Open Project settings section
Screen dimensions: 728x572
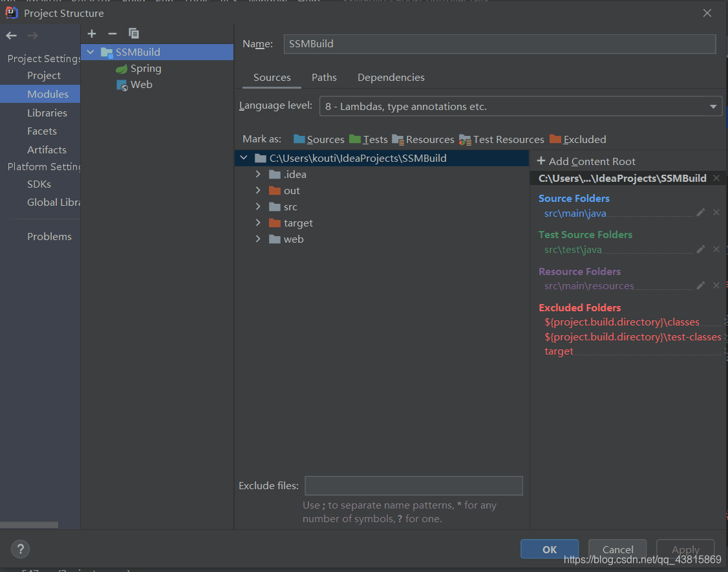pos(44,75)
